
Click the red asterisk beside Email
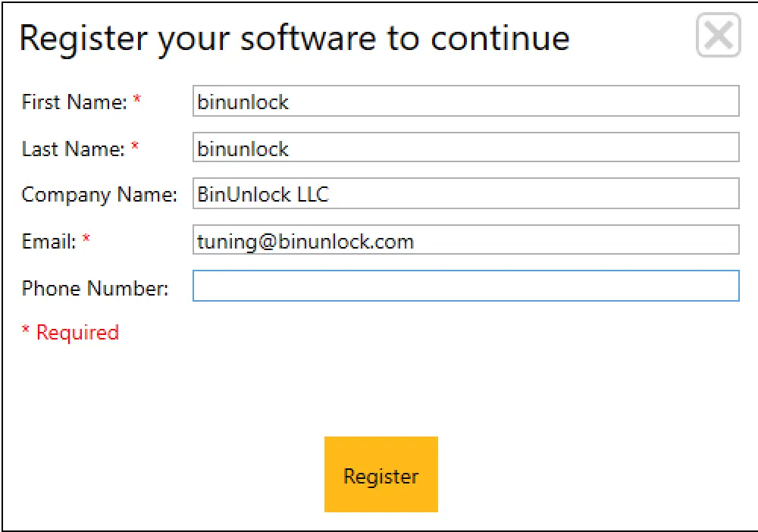[86, 239]
